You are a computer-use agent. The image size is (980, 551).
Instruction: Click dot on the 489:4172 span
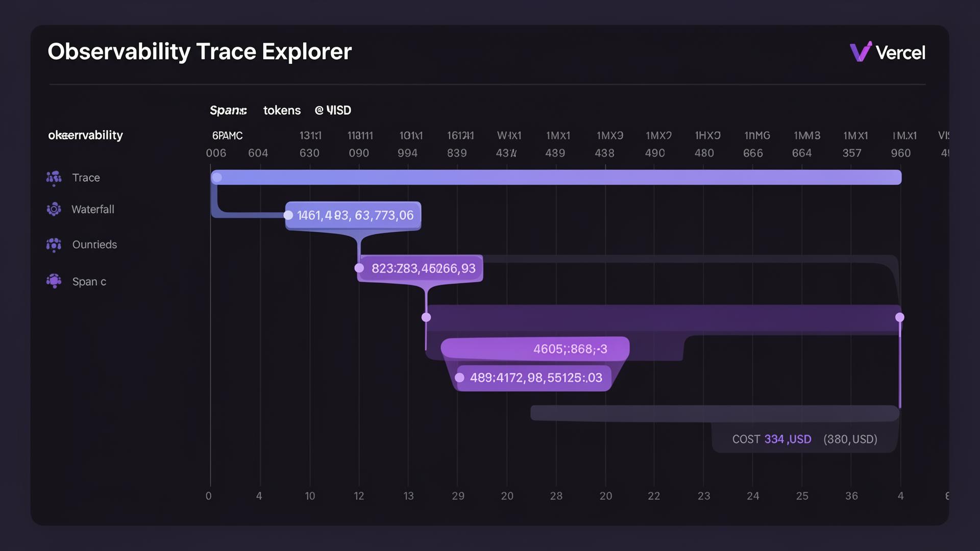coord(459,378)
